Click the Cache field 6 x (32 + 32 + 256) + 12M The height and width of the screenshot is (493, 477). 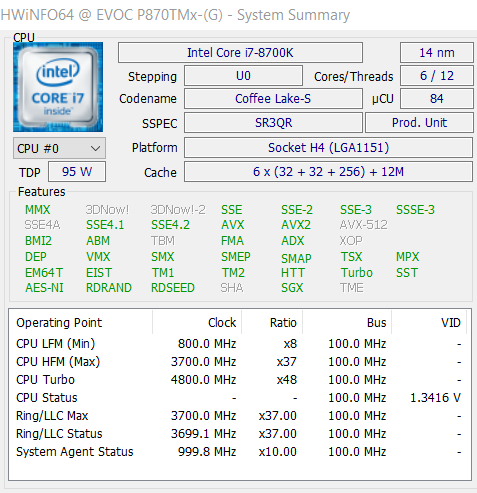[328, 172]
